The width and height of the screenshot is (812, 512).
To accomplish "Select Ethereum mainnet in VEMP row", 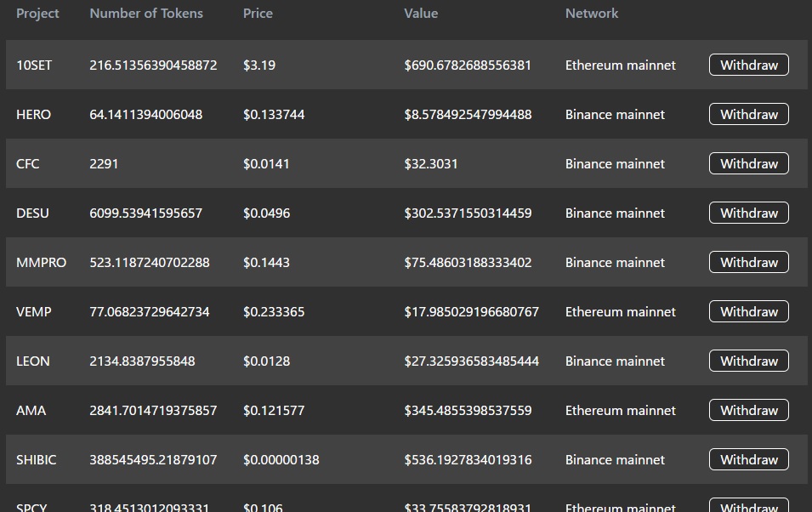I will click(621, 311).
